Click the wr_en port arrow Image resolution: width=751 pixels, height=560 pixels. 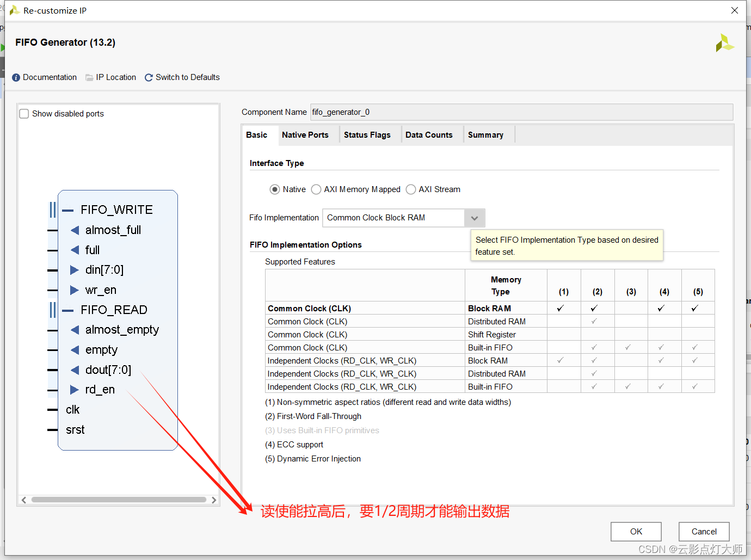(x=75, y=290)
